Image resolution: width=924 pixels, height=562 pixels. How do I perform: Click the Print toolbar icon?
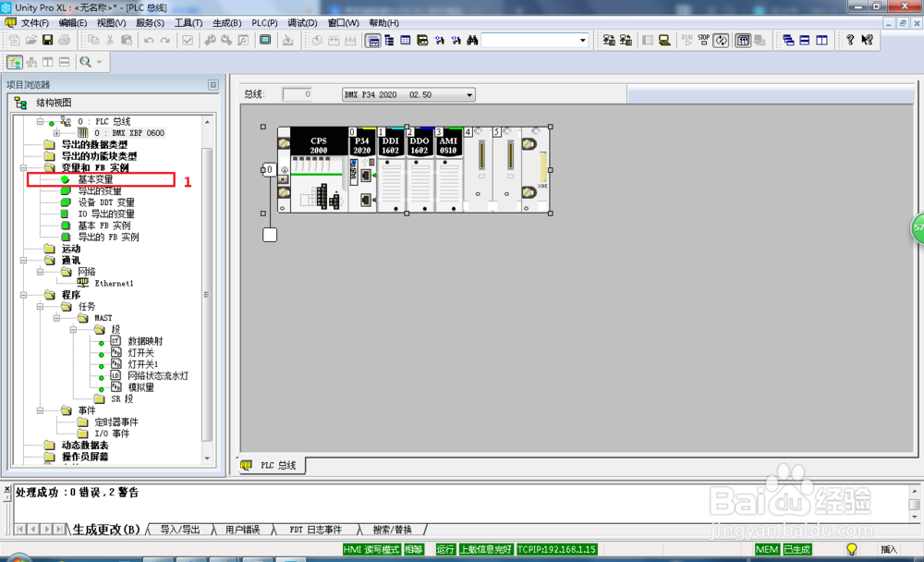(x=65, y=40)
